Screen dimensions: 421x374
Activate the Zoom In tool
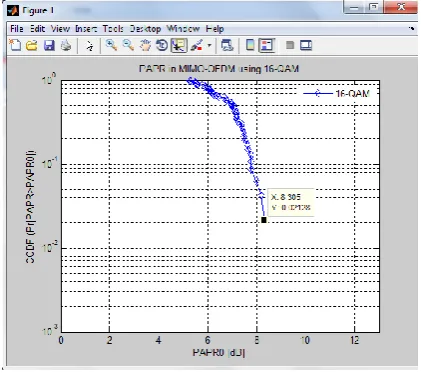(111, 45)
